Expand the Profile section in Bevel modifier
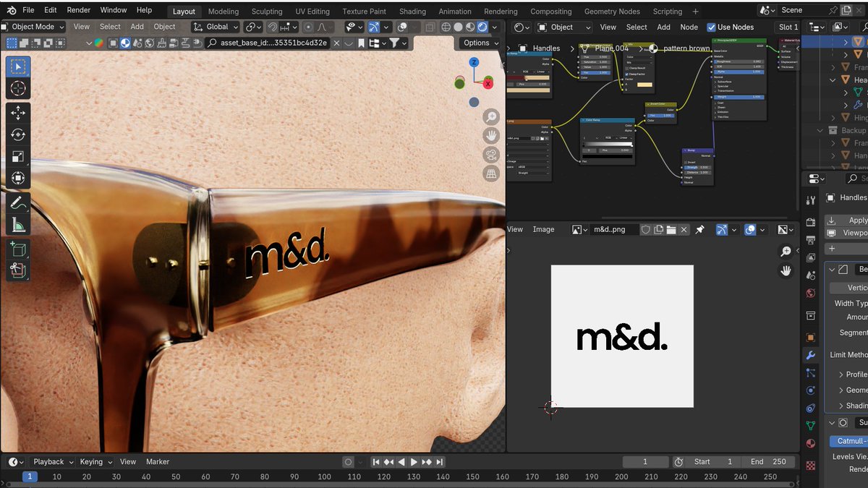 (841, 374)
